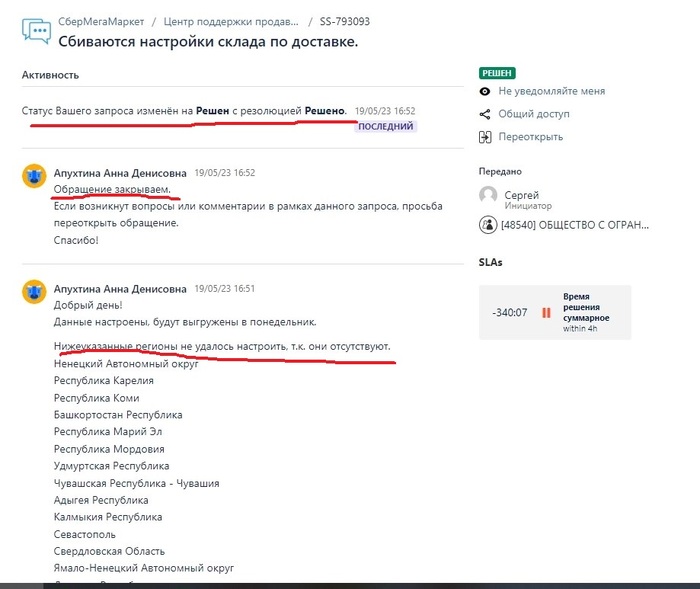Go to the Центр поддержки продав... breadcrumb
This screenshot has width=700, height=589.
point(229,21)
